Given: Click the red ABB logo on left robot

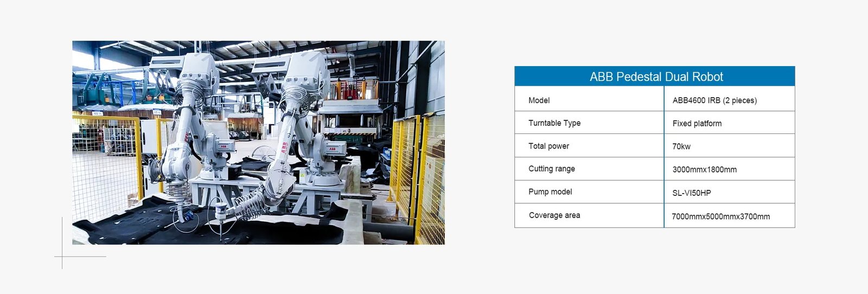Looking at the screenshot, I should 224,146.
